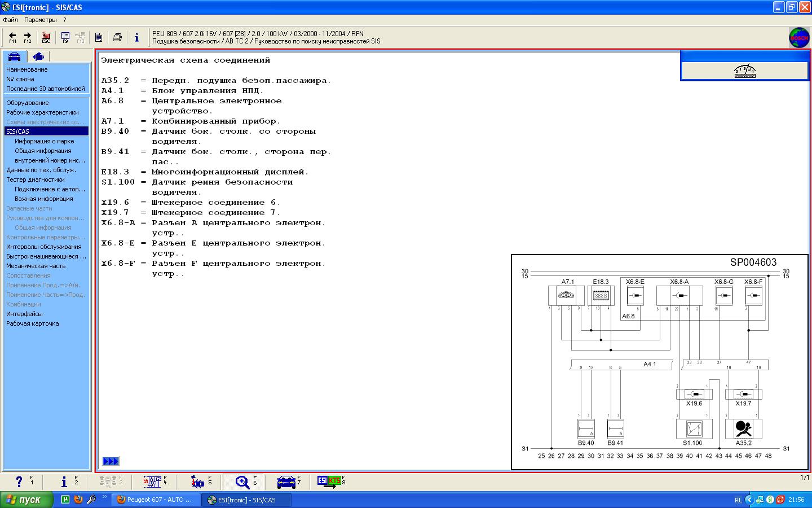This screenshot has width=812, height=508.
Task: Select Наименование in sidebar
Action: (x=27, y=69)
